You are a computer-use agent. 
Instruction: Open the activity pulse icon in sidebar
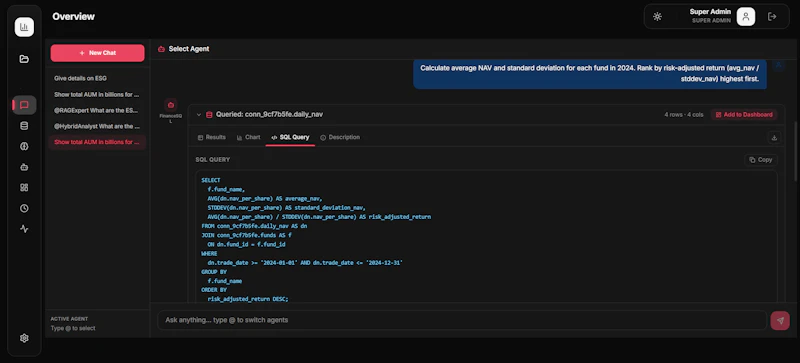click(x=24, y=229)
